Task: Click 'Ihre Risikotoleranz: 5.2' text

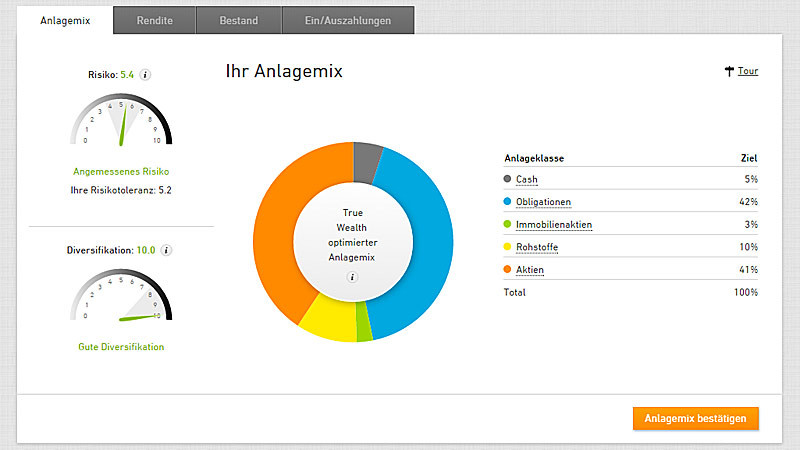Action: [121, 190]
